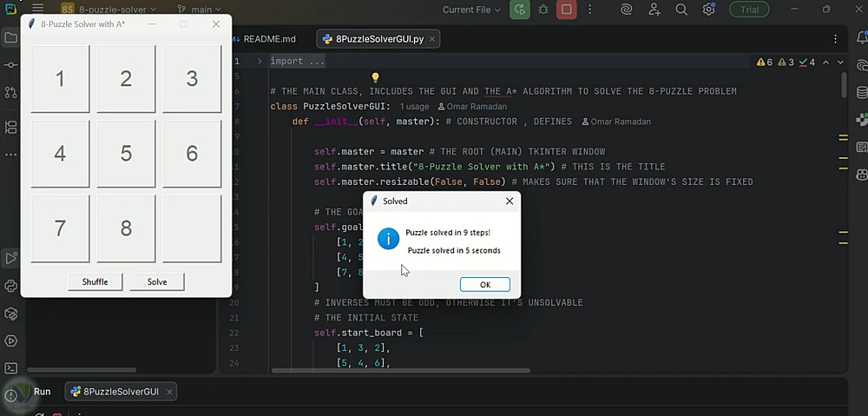Minimize the 8-Puzzle Solver window

pos(152,24)
